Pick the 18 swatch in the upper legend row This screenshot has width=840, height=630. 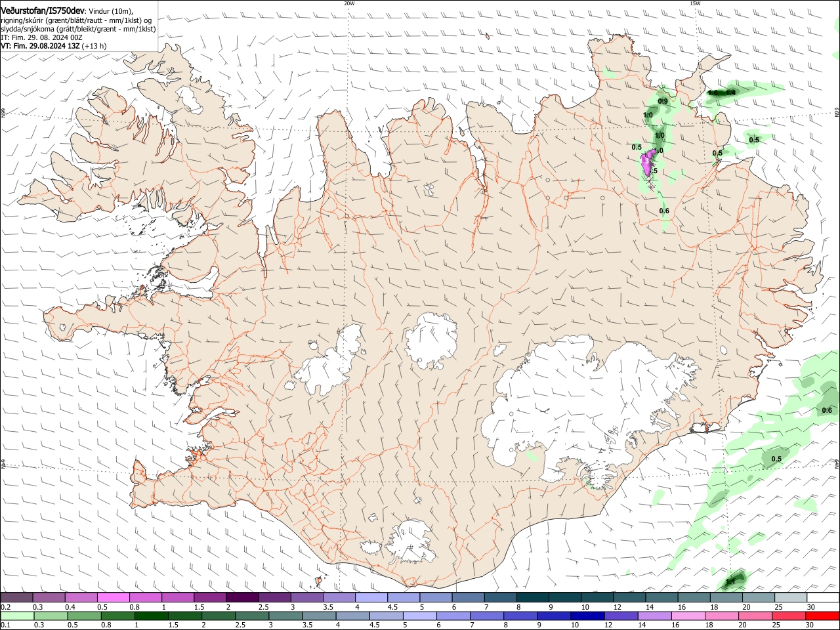coord(725,597)
